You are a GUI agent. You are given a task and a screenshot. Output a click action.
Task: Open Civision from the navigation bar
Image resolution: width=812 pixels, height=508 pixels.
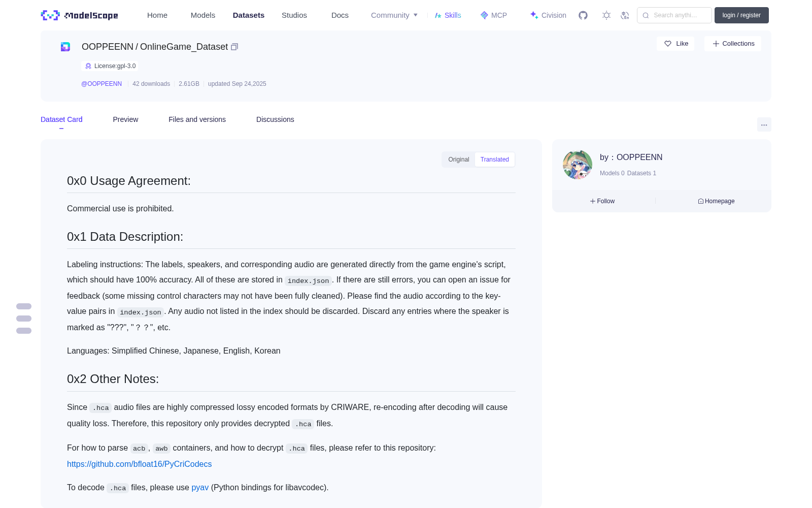(x=548, y=15)
